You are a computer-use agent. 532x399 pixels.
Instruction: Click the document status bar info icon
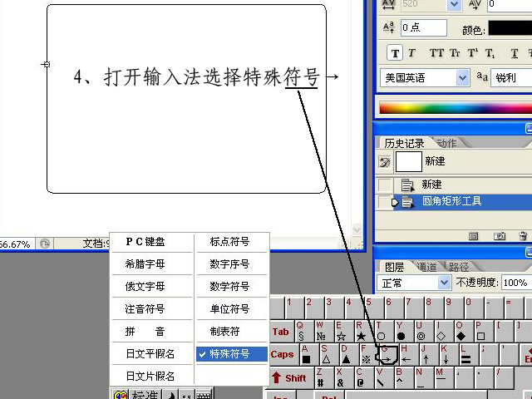(x=45, y=244)
